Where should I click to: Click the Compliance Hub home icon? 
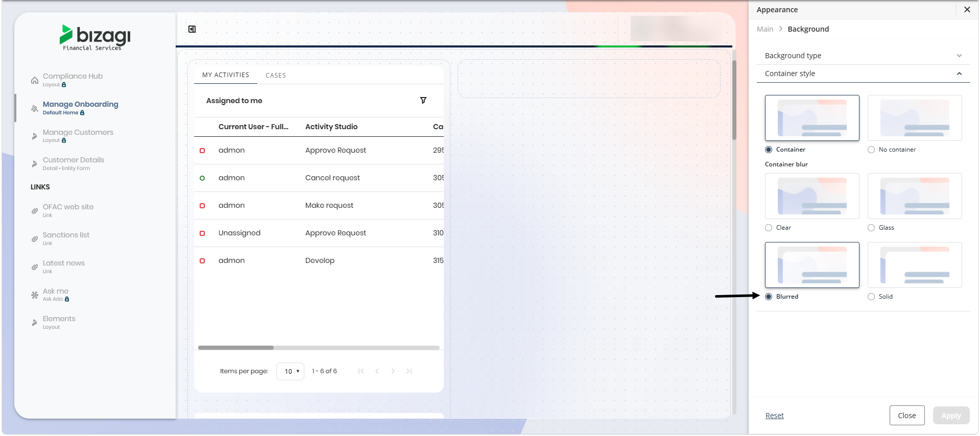35,80
